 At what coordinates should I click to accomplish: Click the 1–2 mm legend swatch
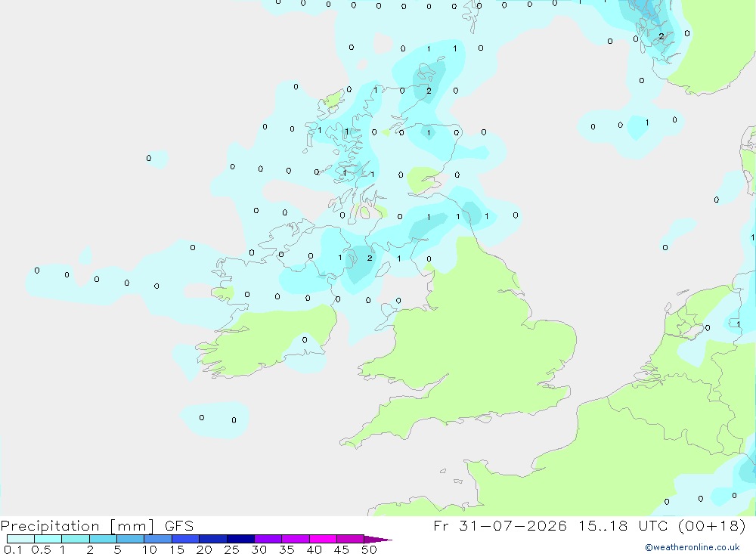75,539
